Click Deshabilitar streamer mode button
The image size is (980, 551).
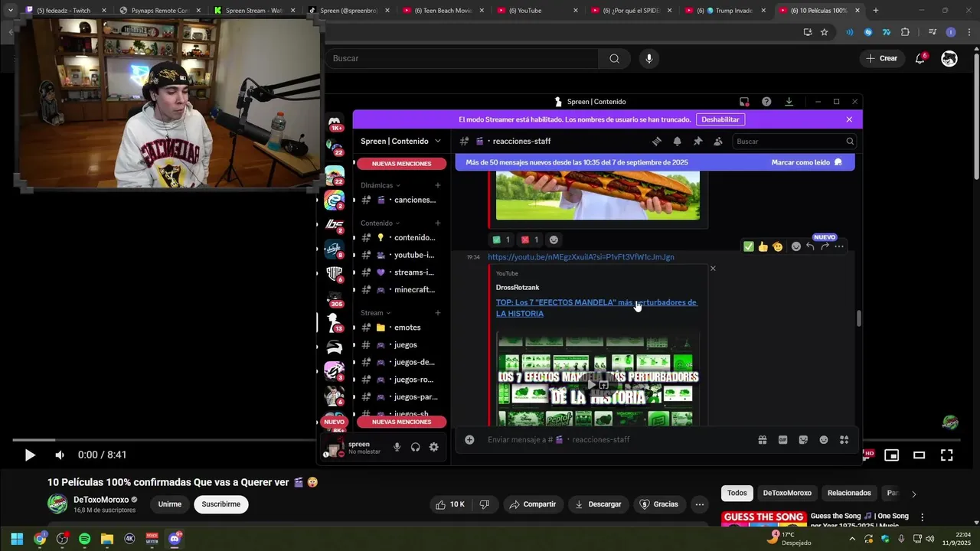(720, 119)
